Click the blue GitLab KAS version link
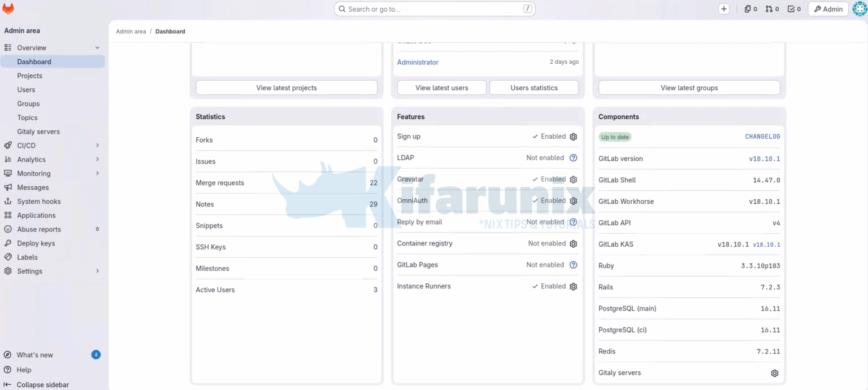Viewport: 868px width, 390px height. tap(766, 244)
